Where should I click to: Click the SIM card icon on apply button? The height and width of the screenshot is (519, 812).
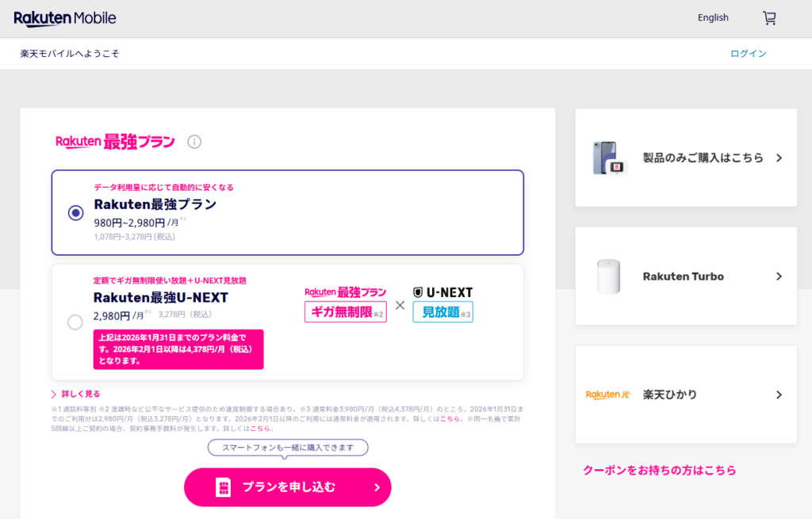tap(224, 487)
